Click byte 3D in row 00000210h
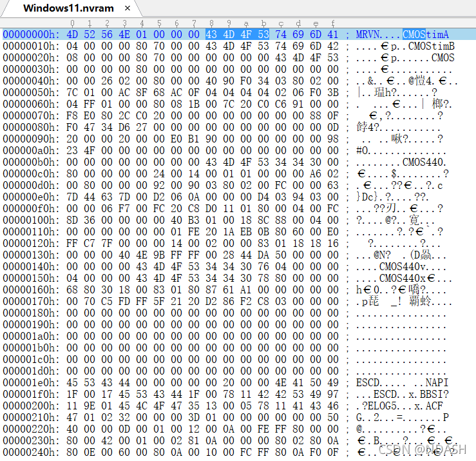The image size is (476, 461). click(194, 418)
